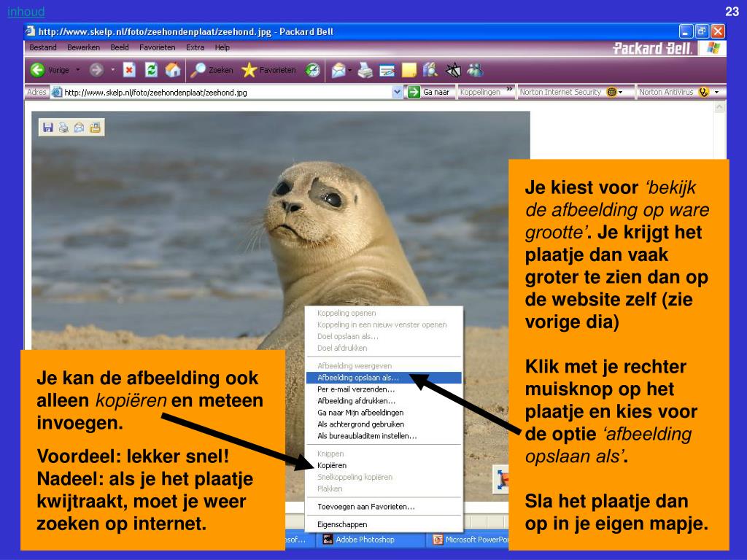
Task: Click the Home house icon
Action: click(x=172, y=70)
